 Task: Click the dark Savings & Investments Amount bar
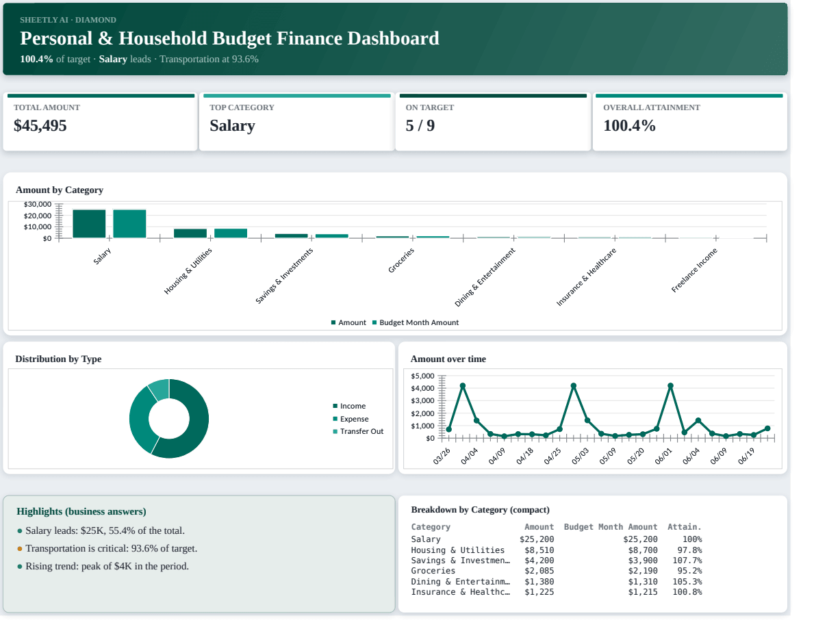click(291, 236)
